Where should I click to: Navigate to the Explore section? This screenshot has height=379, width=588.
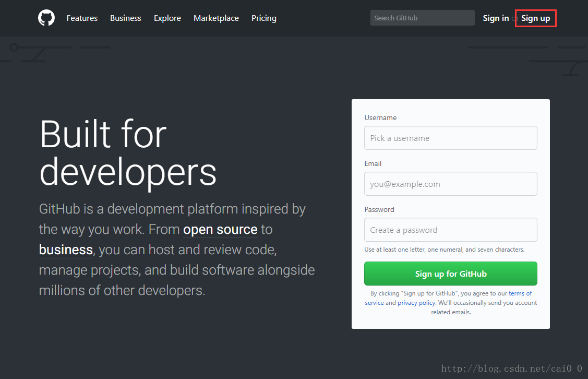(x=167, y=18)
